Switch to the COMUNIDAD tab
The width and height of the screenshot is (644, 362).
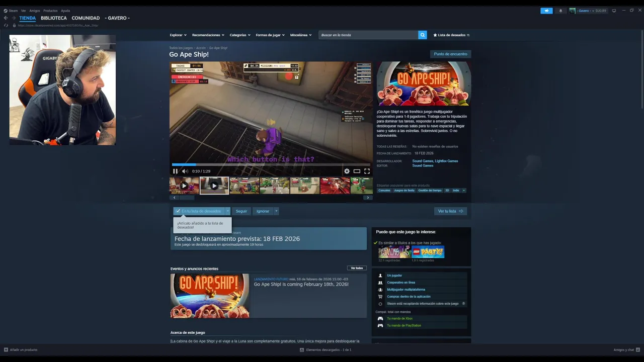click(86, 18)
